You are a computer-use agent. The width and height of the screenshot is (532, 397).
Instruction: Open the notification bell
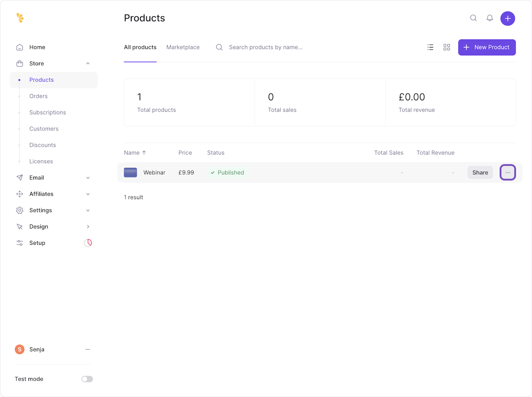489,18
